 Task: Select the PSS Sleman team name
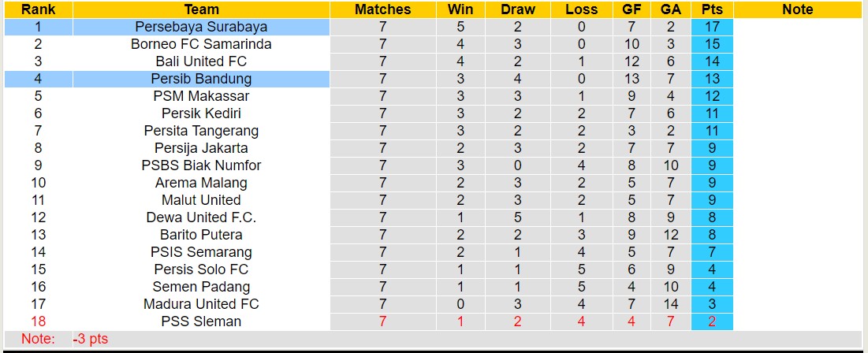tap(201, 321)
